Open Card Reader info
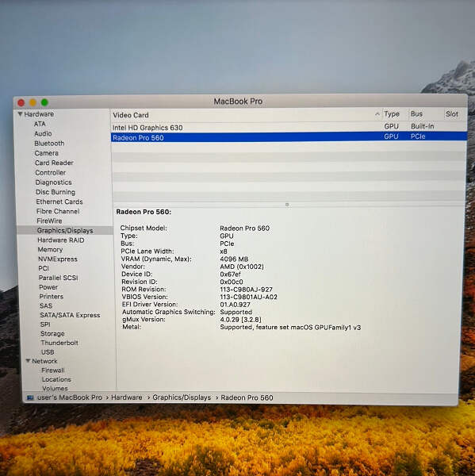This screenshot has width=475, height=476. [x=54, y=163]
